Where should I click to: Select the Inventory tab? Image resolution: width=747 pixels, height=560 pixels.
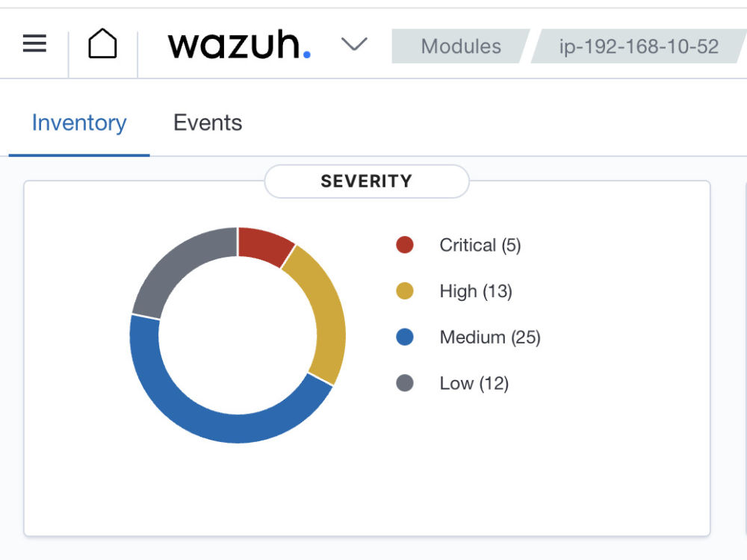[x=78, y=122]
